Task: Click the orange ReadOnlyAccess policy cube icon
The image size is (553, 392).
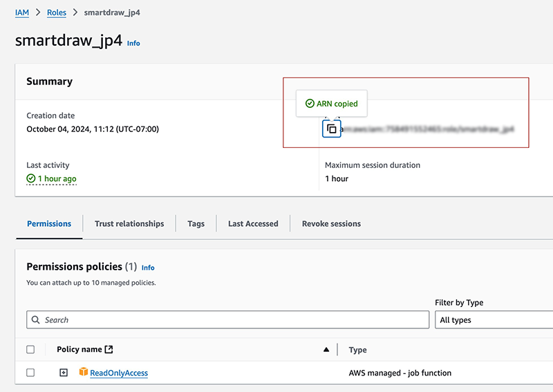Action: (84, 372)
